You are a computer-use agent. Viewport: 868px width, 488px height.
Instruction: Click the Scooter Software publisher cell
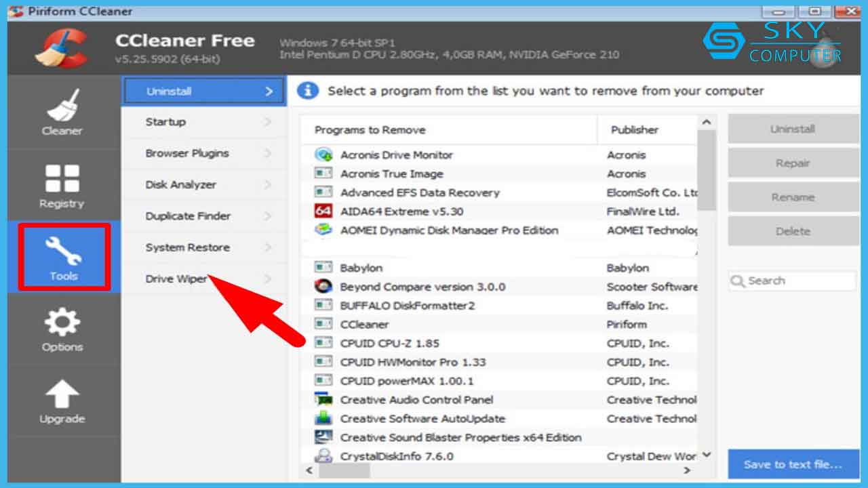[652, 287]
